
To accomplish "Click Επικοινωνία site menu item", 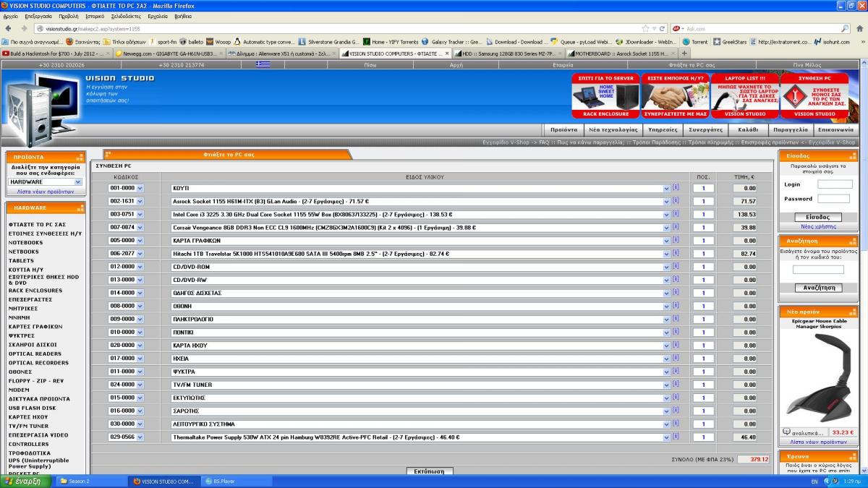I will coord(835,129).
